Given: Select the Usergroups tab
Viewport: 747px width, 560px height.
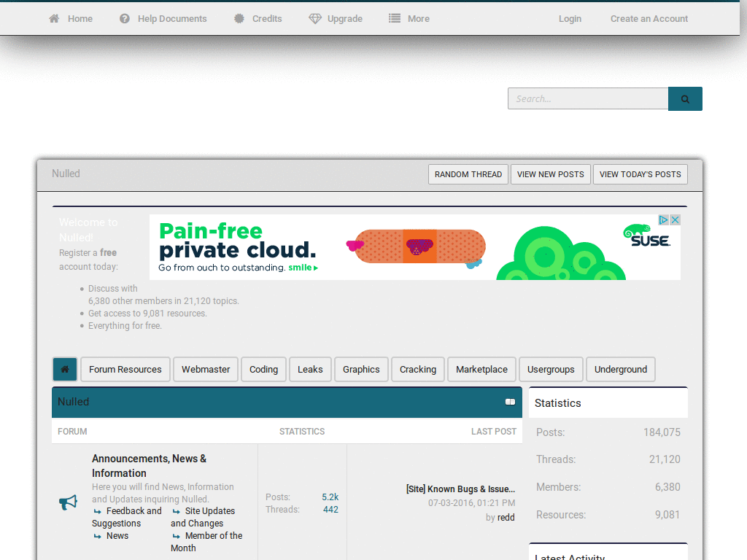Looking at the screenshot, I should point(551,369).
